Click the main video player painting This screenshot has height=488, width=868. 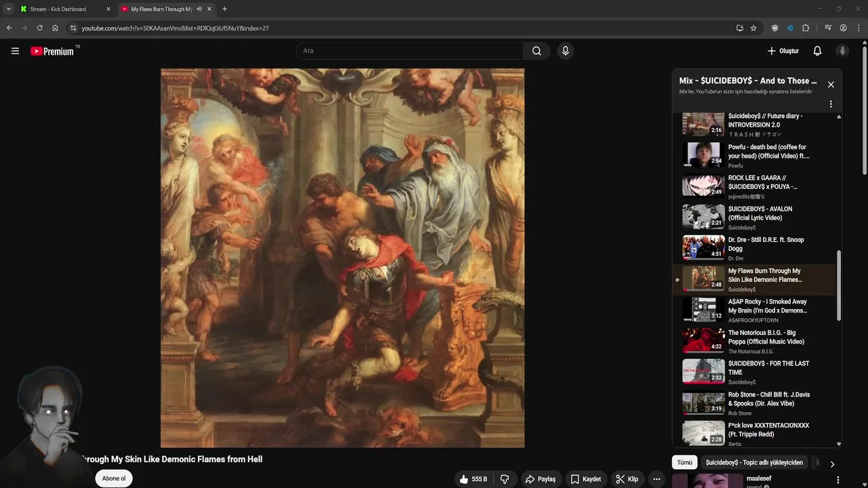coord(342,258)
